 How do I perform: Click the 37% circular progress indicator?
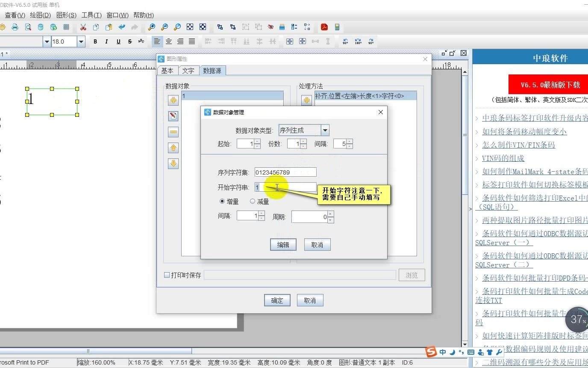pyautogui.click(x=577, y=320)
